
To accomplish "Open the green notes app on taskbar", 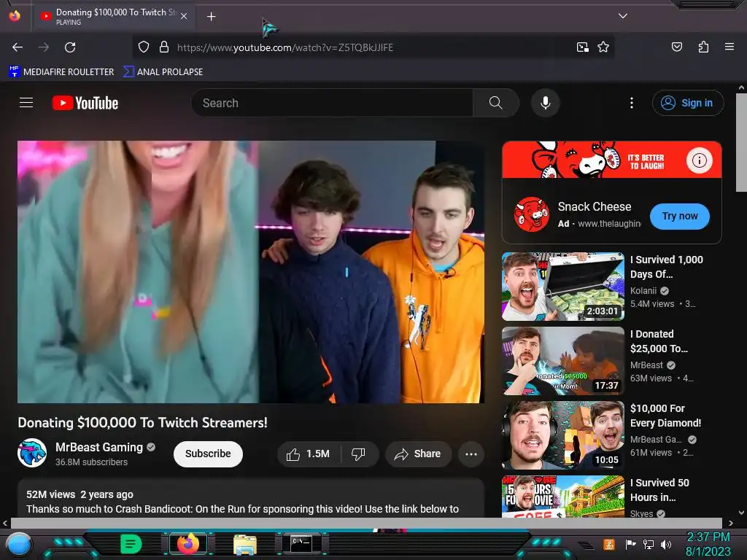I will (131, 543).
